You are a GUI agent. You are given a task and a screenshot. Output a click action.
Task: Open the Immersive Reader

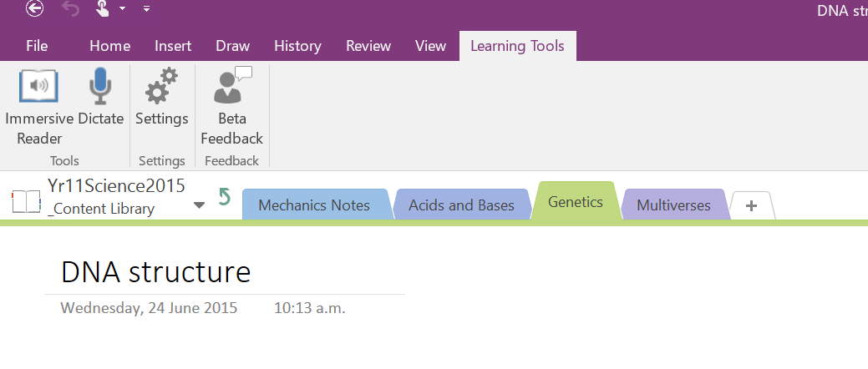pos(38,88)
